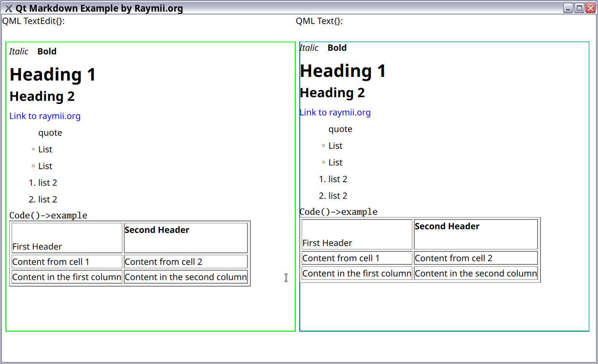Screen dimensions: 598x364
Task: Click the first List bullet item on the left
Action: pyautogui.click(x=44, y=149)
